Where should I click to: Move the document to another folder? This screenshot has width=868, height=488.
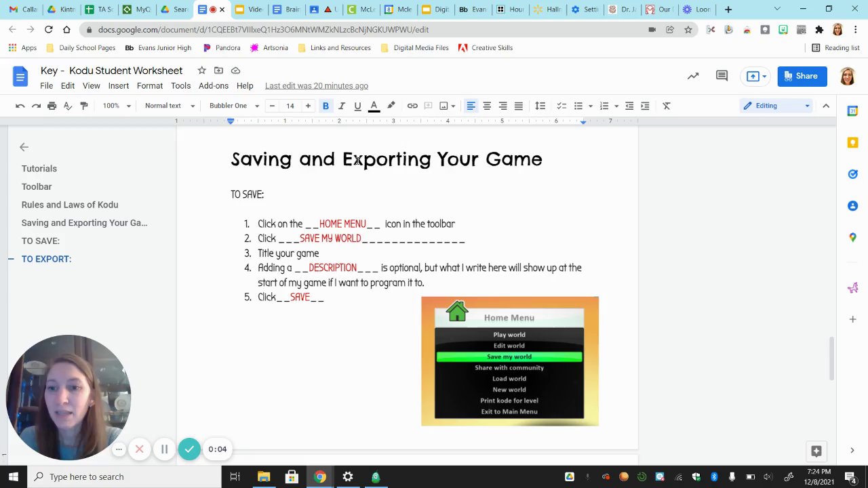[x=218, y=70]
